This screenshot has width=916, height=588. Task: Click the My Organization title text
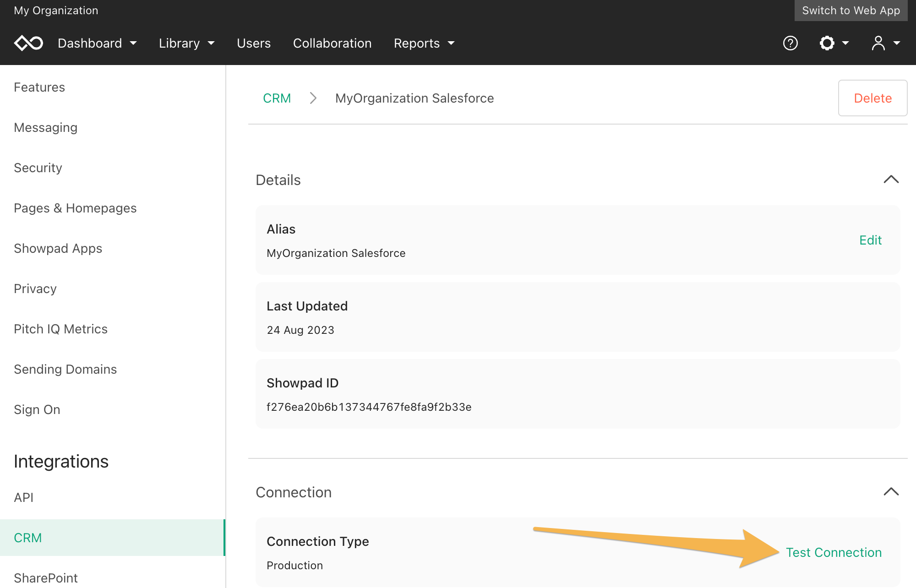pos(56,10)
